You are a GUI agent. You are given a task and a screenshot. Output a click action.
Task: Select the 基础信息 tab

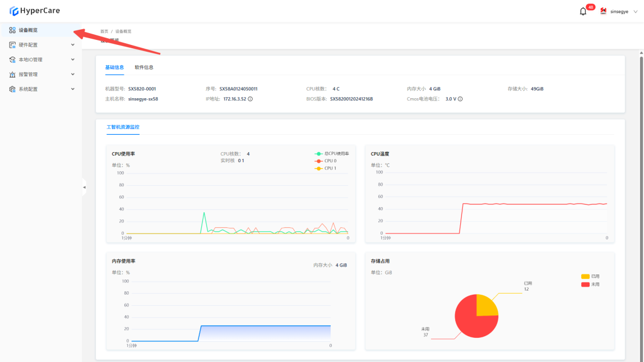coord(114,67)
